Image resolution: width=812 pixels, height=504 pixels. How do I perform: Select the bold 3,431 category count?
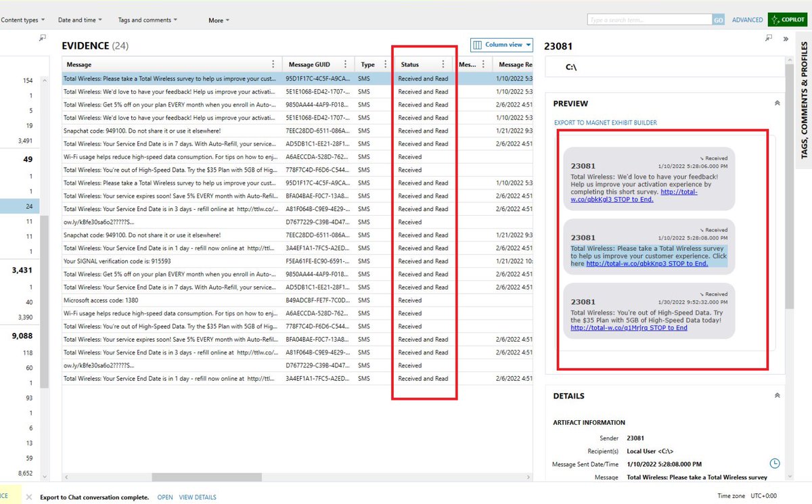(x=22, y=270)
